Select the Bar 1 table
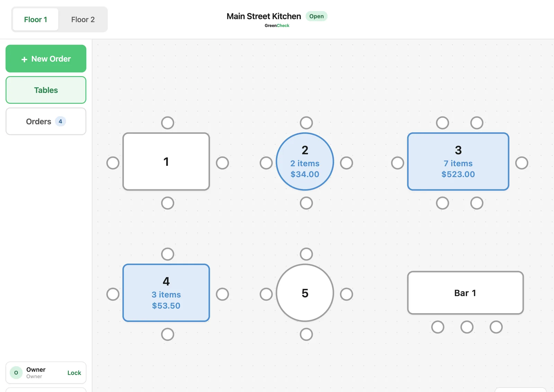The height and width of the screenshot is (392, 554). point(465,293)
